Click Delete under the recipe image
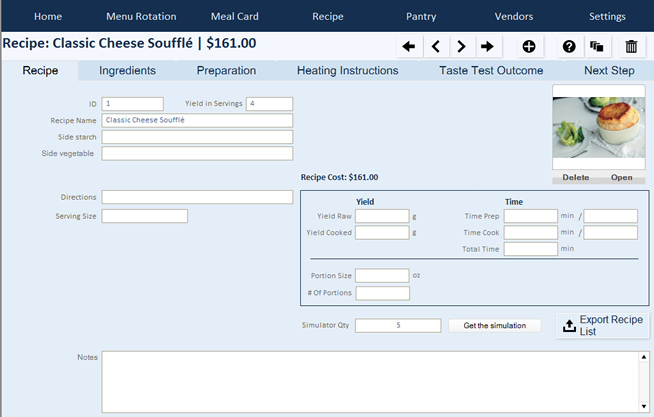The image size is (654, 417). point(575,178)
